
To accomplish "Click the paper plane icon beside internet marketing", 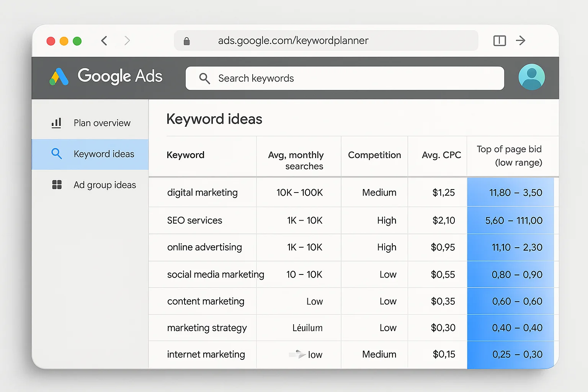I will tap(298, 354).
